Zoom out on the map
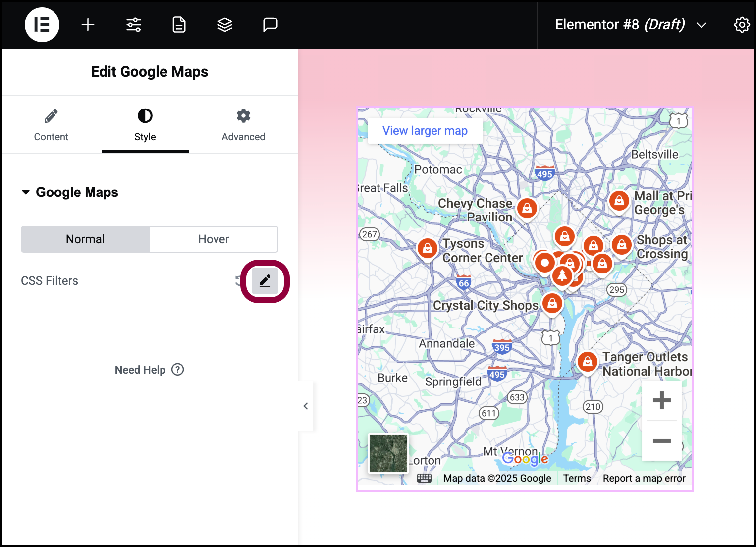756x547 pixels. click(x=662, y=441)
